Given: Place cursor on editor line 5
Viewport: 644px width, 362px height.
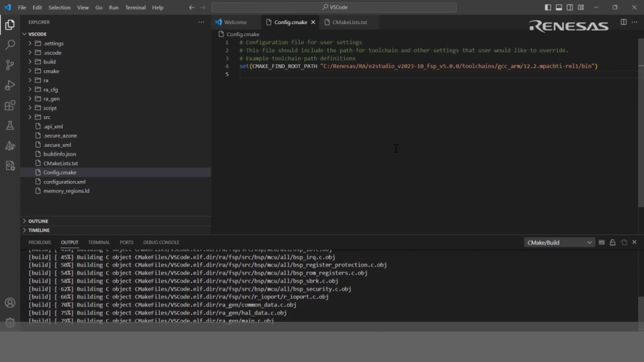Looking at the screenshot, I should click(437, 74).
